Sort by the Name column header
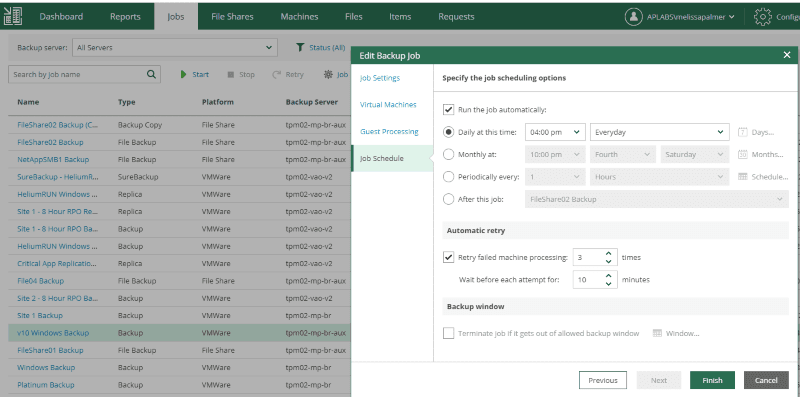This screenshot has height=397, width=800. pos(28,102)
